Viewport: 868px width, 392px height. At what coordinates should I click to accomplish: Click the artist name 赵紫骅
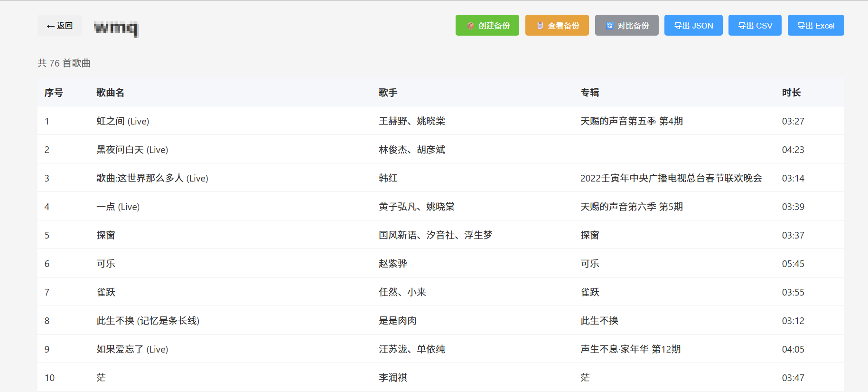[392, 264]
